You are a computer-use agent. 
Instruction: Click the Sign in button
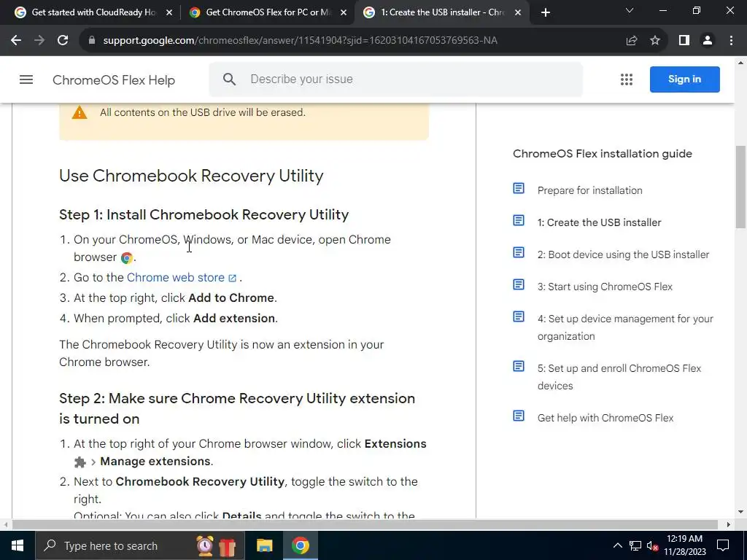684,79
